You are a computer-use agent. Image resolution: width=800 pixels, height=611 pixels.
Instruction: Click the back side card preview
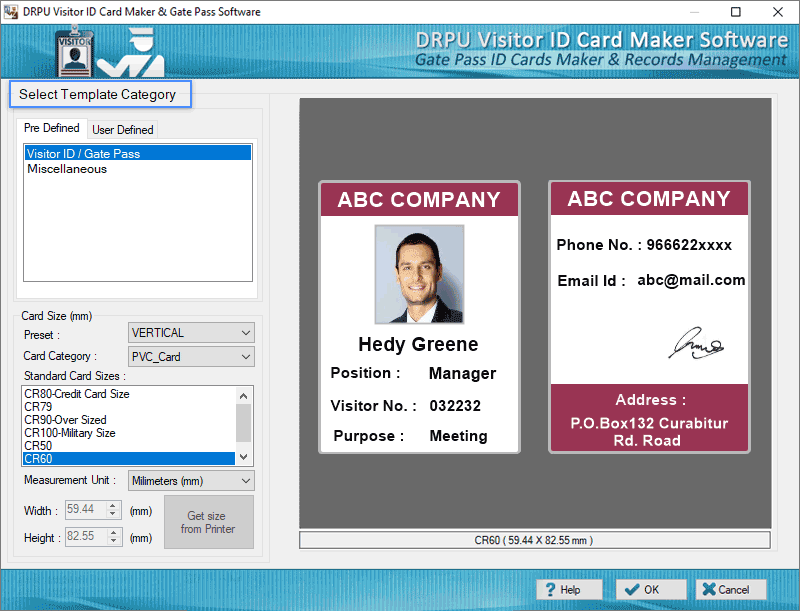pyautogui.click(x=649, y=317)
